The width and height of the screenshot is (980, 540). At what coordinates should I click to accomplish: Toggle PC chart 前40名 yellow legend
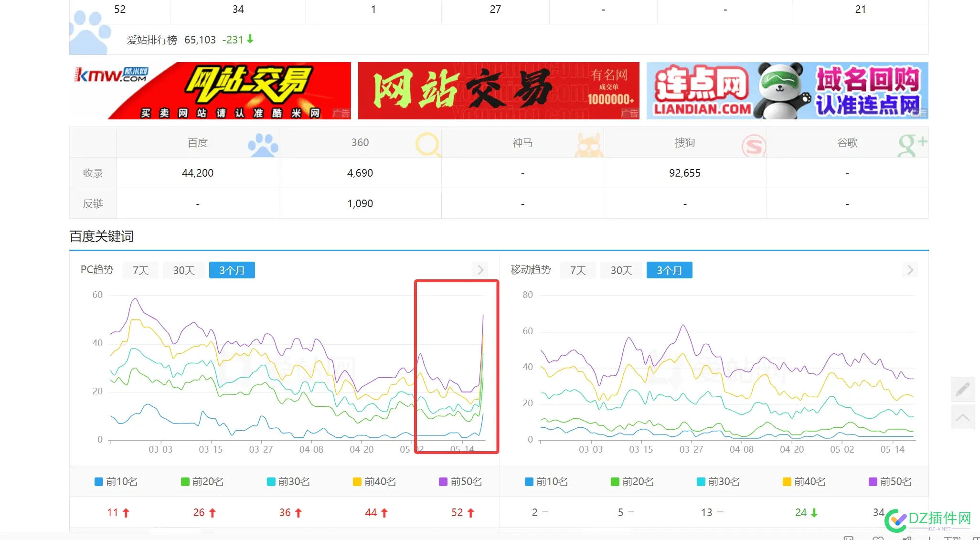pos(374,482)
